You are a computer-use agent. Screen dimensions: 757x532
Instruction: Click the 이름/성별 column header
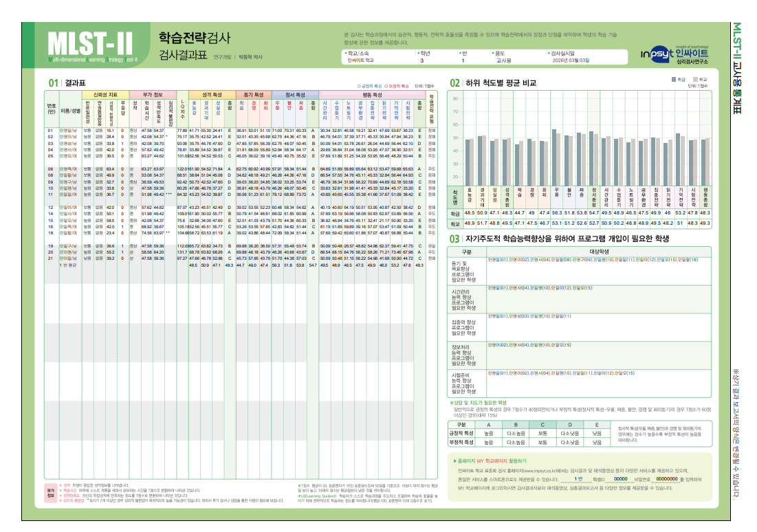pyautogui.click(x=70, y=111)
